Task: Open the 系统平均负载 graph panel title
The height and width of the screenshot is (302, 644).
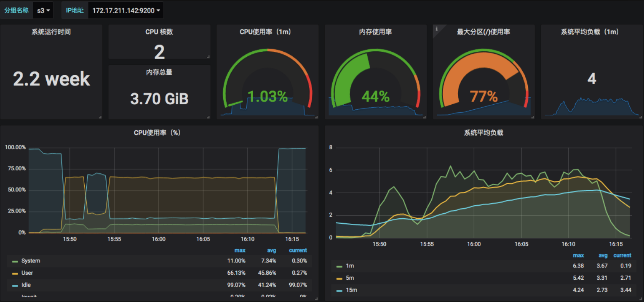Action: click(484, 132)
